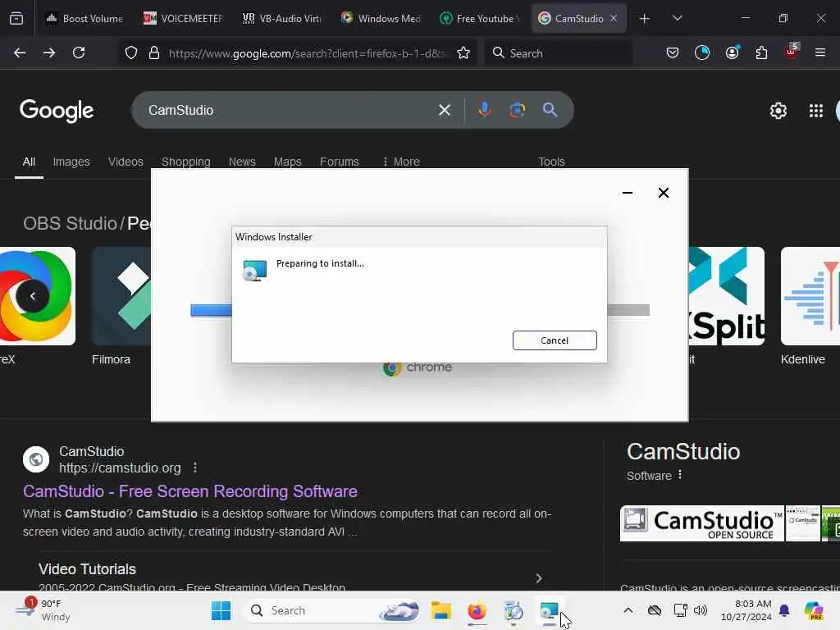Expand the More search filters menu
840x630 pixels.
point(401,162)
